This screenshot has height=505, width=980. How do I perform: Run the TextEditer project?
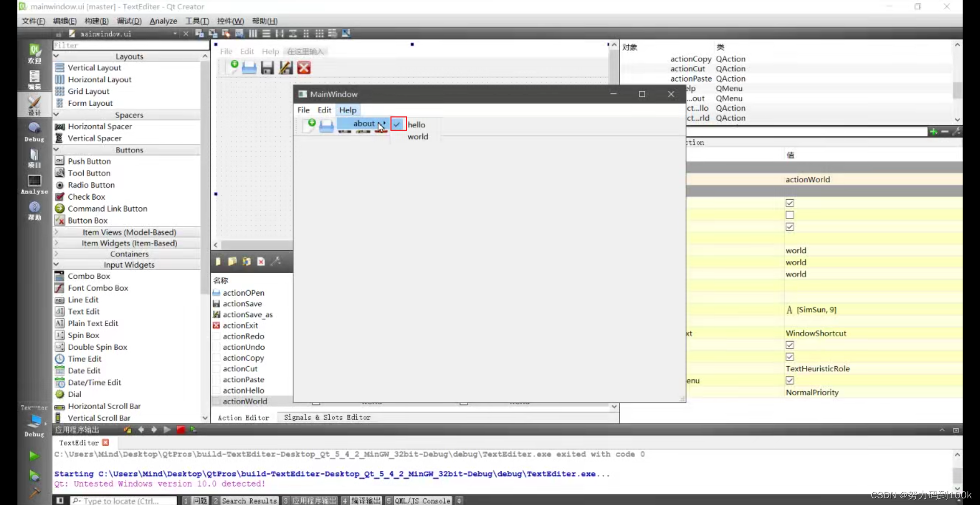[34, 456]
